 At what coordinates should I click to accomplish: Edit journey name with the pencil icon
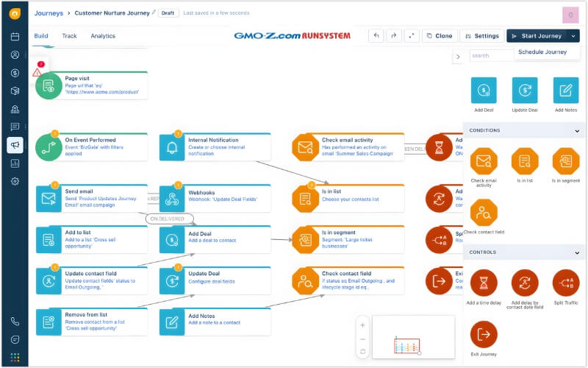[x=154, y=13]
